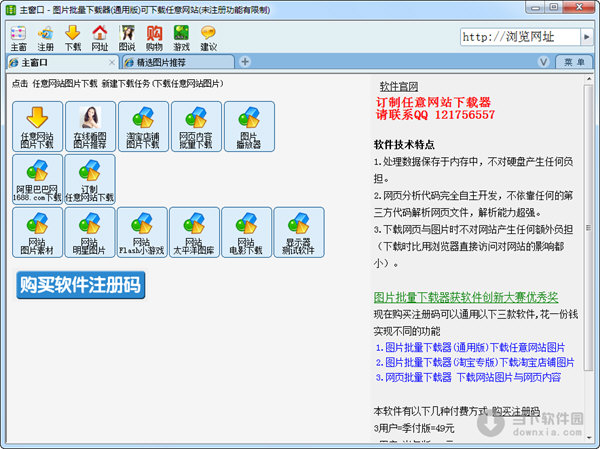Open link 3 网页批量下载器

[468, 377]
